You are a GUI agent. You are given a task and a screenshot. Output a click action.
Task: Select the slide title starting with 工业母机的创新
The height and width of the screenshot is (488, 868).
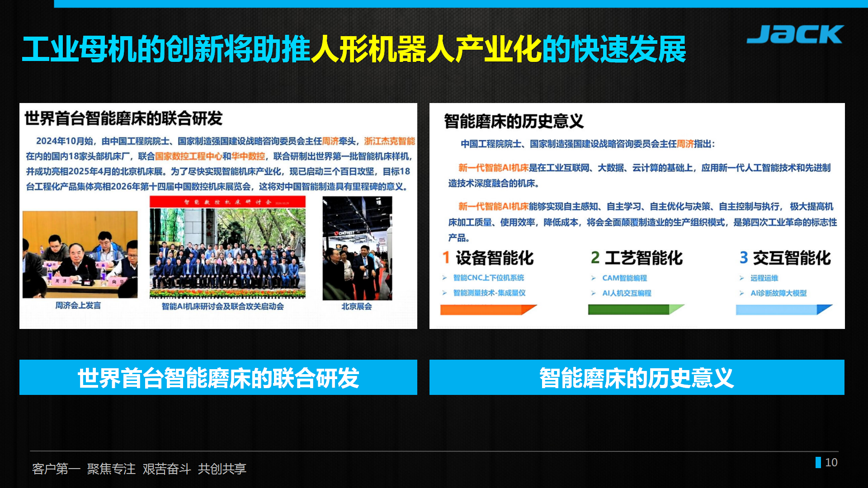[x=354, y=49]
